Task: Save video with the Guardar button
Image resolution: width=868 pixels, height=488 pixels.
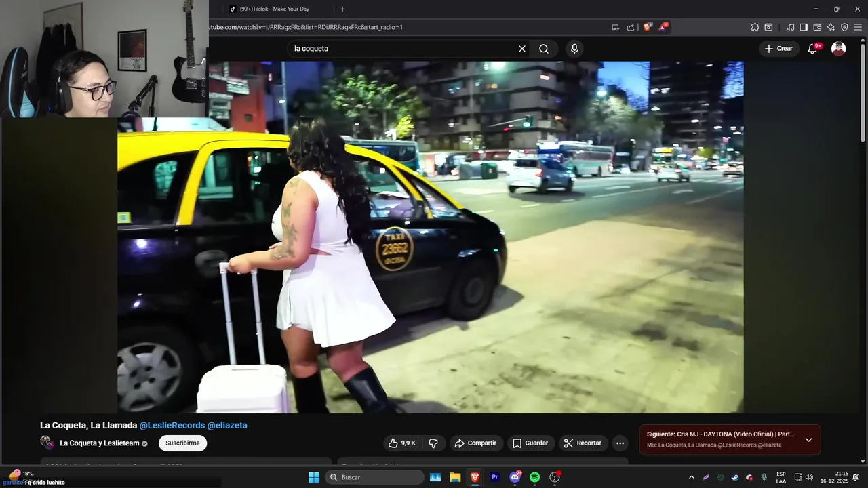Action: 530,443
